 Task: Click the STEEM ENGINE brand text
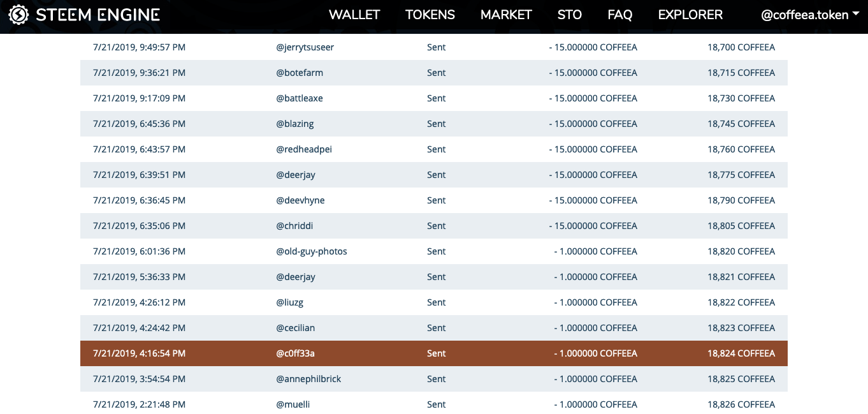pyautogui.click(x=98, y=15)
